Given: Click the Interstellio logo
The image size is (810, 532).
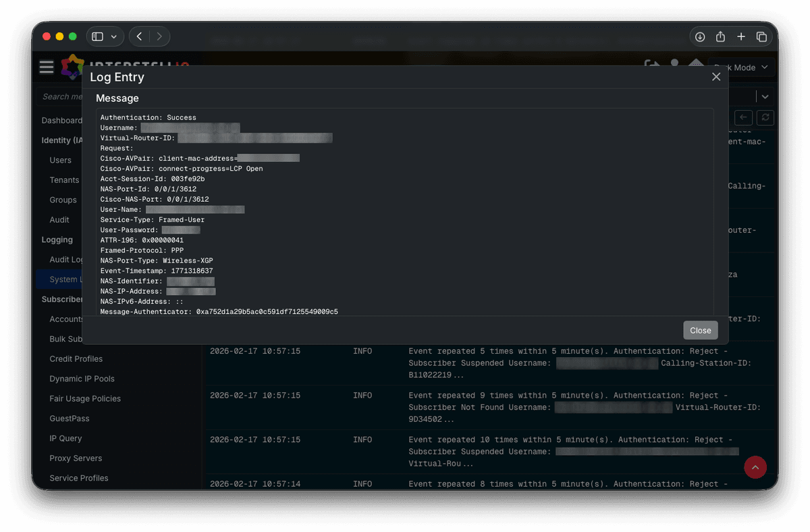Looking at the screenshot, I should (72, 67).
